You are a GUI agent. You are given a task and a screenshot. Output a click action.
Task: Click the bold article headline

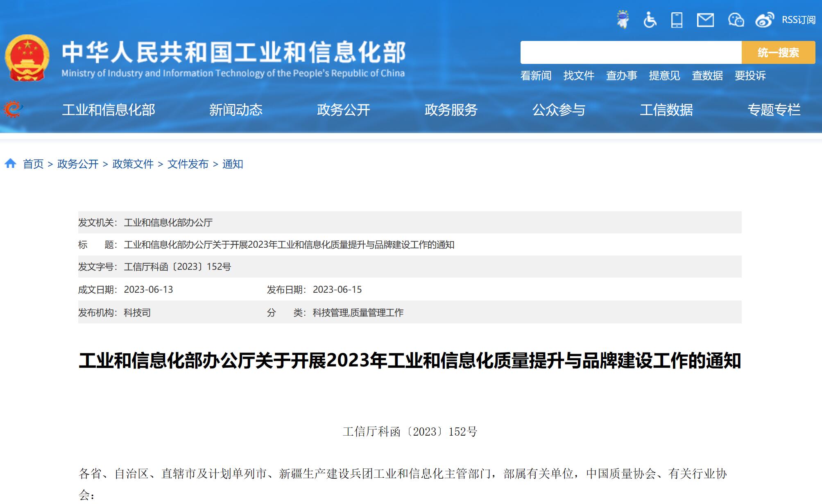coord(410,361)
